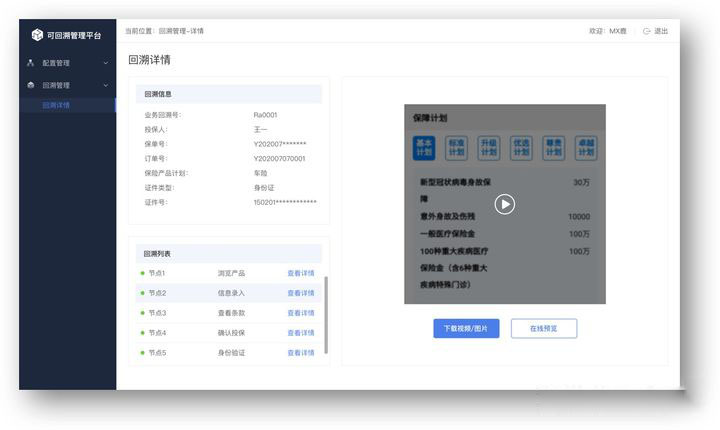Open the 回溯详情 sidebar menu item

click(57, 105)
